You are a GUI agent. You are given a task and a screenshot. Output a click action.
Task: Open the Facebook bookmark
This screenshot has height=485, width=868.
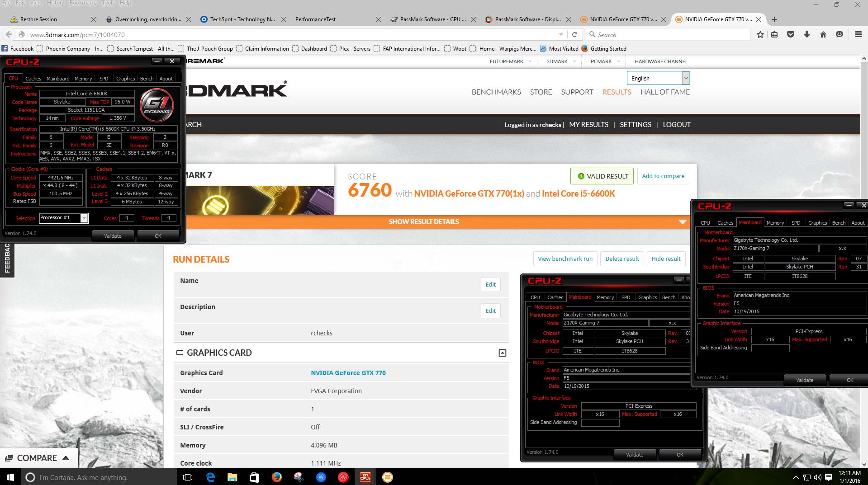point(18,49)
